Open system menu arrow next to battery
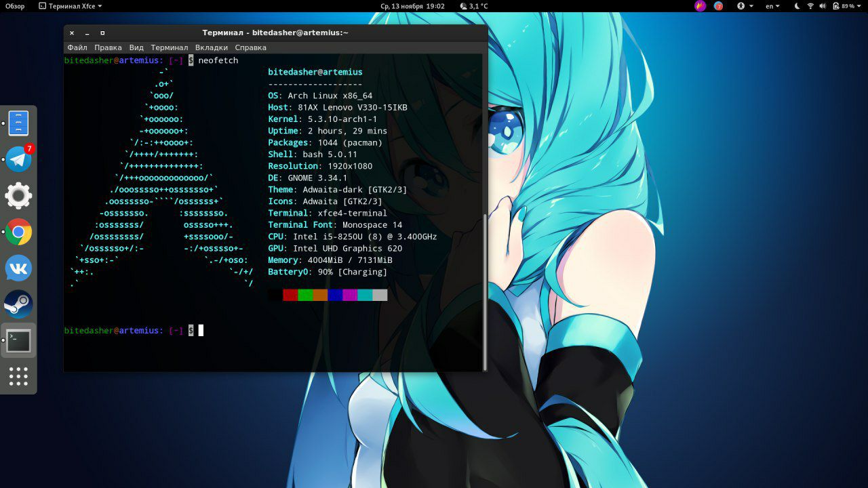Image resolution: width=868 pixels, height=488 pixels. pos(859,6)
